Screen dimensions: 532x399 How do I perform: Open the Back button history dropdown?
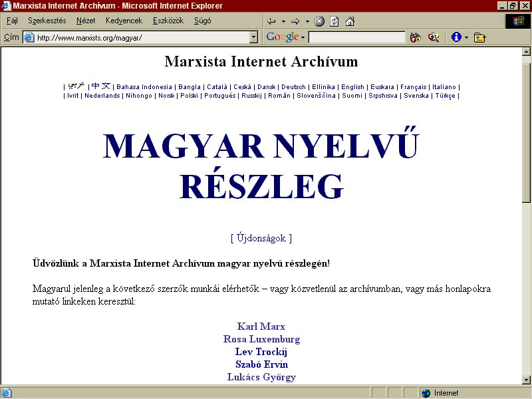click(x=283, y=22)
